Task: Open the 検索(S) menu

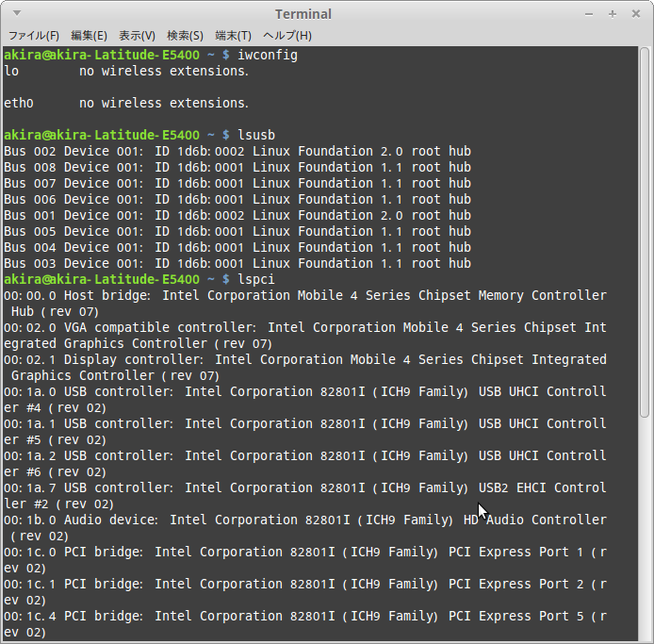Action: [185, 36]
